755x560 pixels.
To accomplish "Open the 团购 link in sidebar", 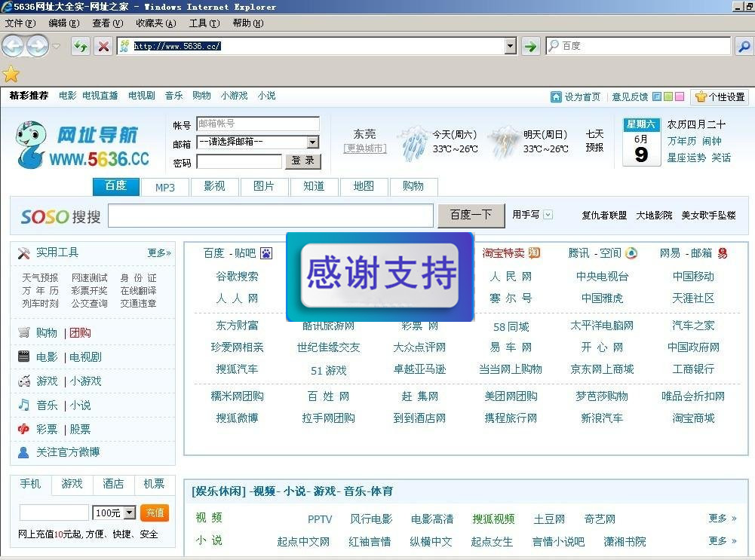I will pyautogui.click(x=80, y=332).
